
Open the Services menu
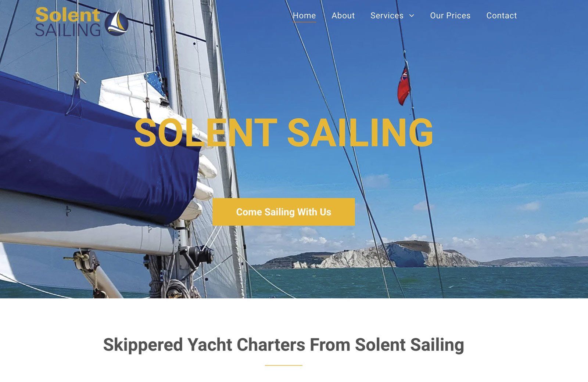click(x=387, y=15)
